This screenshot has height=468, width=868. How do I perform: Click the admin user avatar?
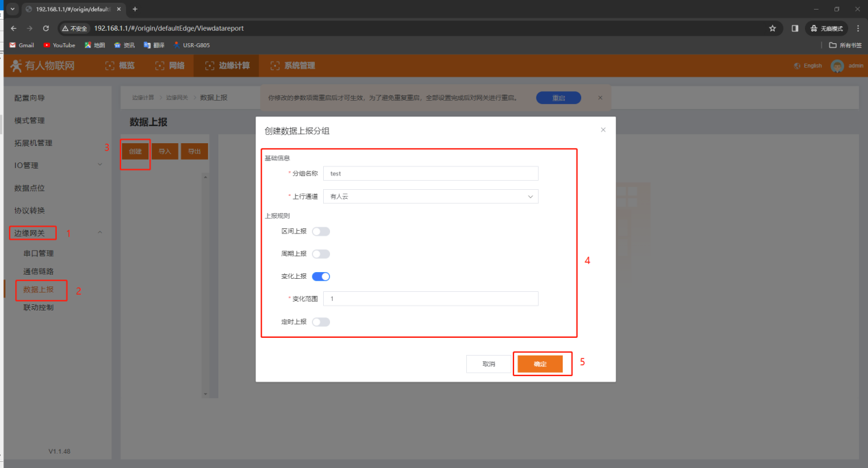coord(837,66)
